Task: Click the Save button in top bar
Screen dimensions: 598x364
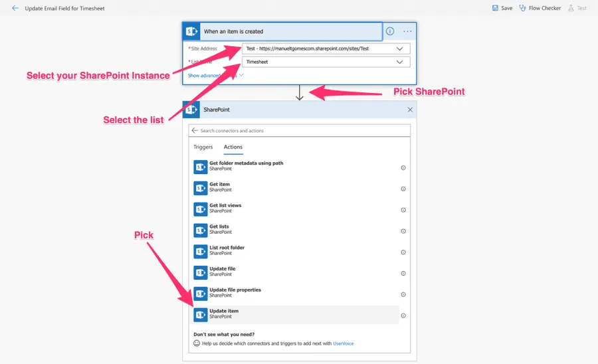Action: [x=502, y=9]
